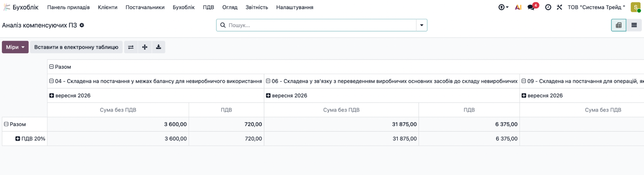Sort by Сума без ПДВ under group 06
The image size is (644, 175).
pos(341,110)
